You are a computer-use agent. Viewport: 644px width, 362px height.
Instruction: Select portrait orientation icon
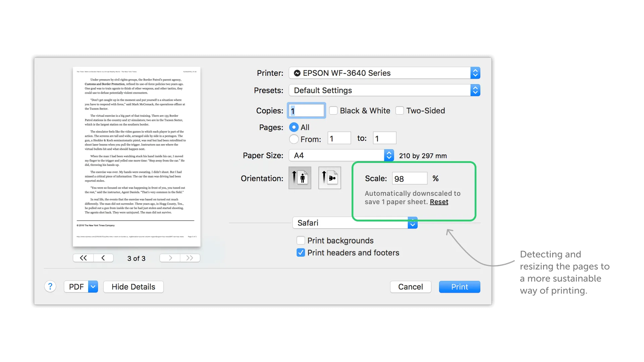(300, 178)
